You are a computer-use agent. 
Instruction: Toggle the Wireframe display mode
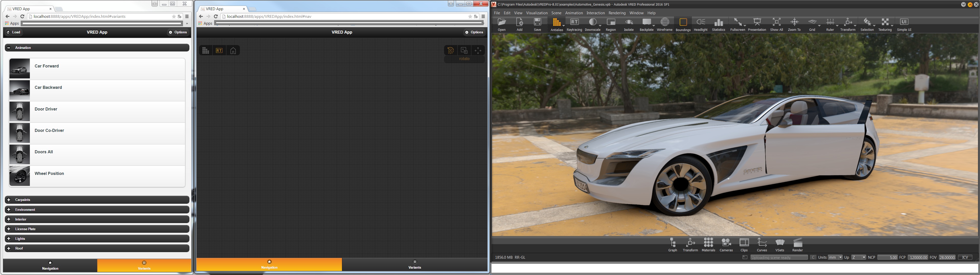(665, 24)
